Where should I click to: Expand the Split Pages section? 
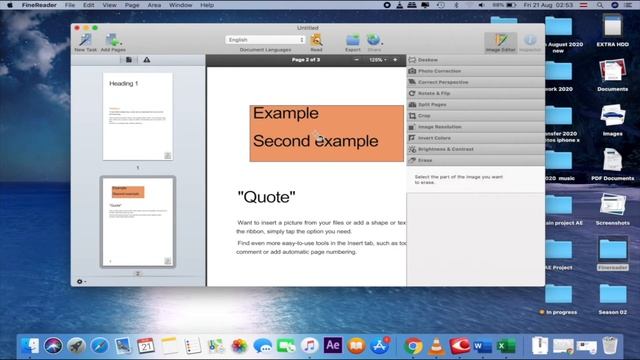476,104
